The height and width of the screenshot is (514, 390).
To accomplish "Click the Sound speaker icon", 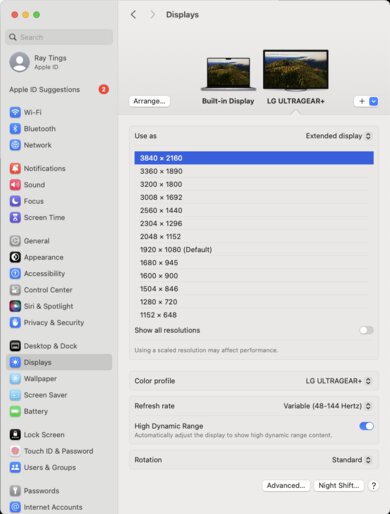I will pyautogui.click(x=15, y=185).
